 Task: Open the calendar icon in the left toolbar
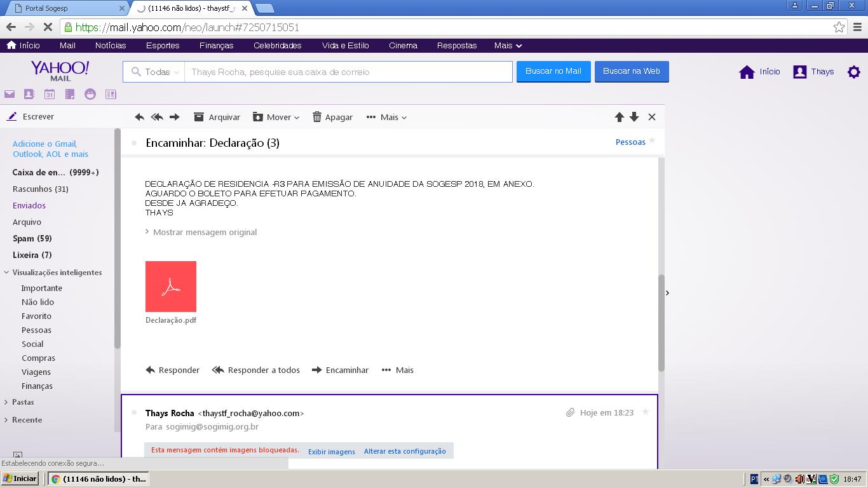pyautogui.click(x=50, y=94)
